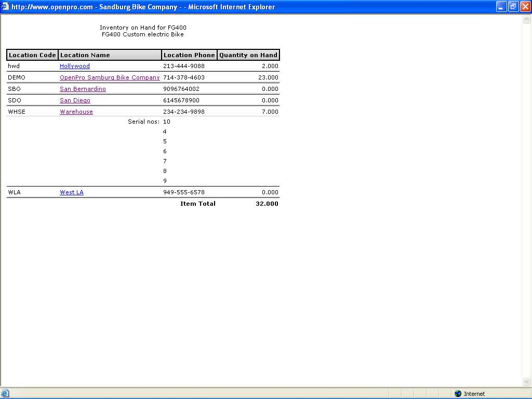Click the Quantity on Hand column header
The image size is (532, 399).
click(248, 55)
